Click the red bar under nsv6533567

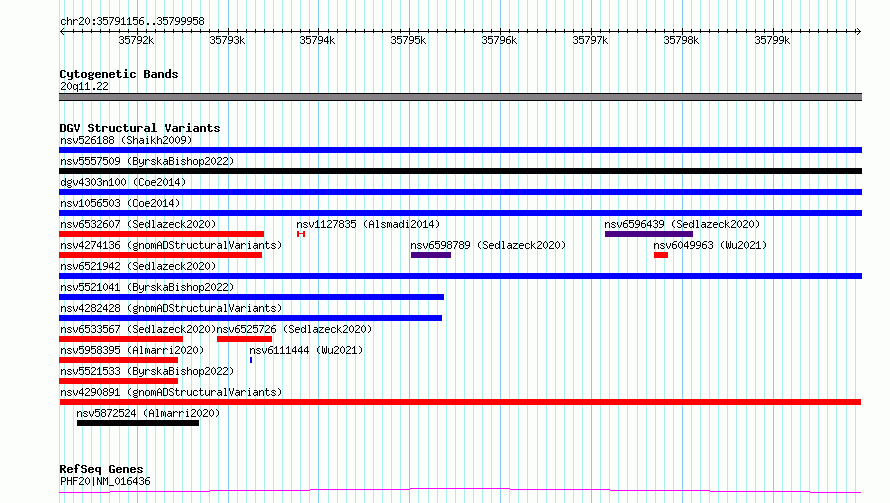[121, 339]
